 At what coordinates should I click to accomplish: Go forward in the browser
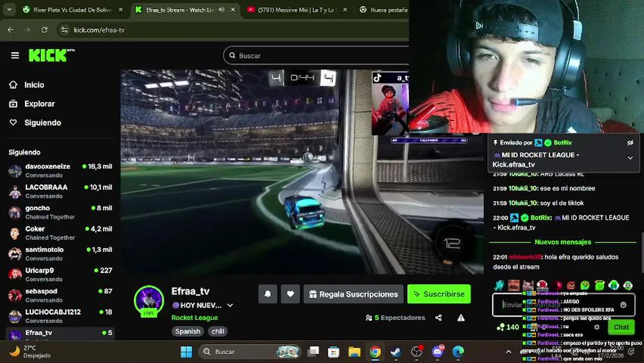pyautogui.click(x=27, y=30)
